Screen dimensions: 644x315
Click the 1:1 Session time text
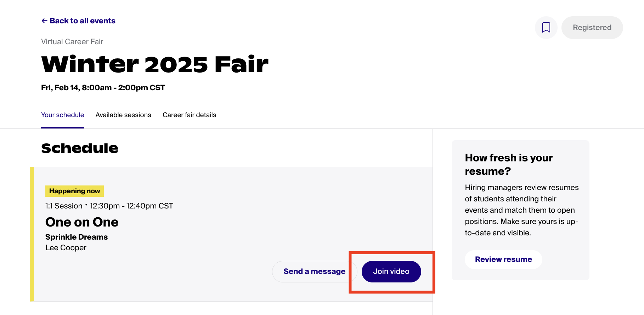point(109,206)
